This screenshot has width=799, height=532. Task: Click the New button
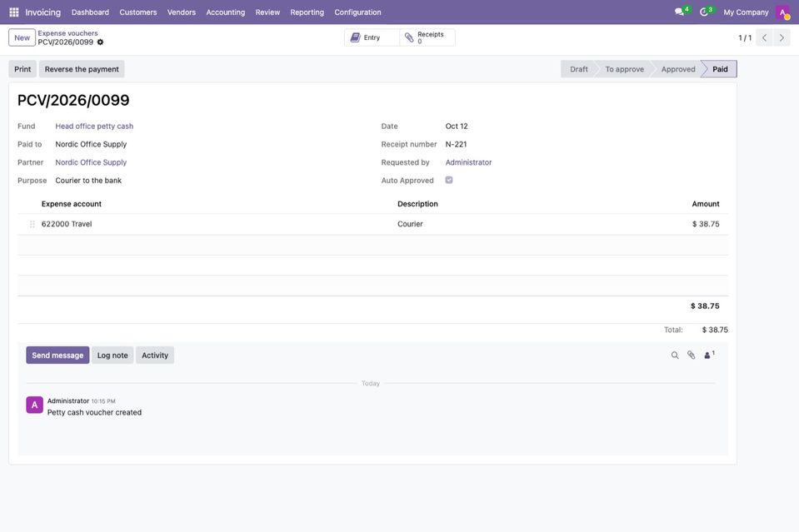[x=22, y=37]
